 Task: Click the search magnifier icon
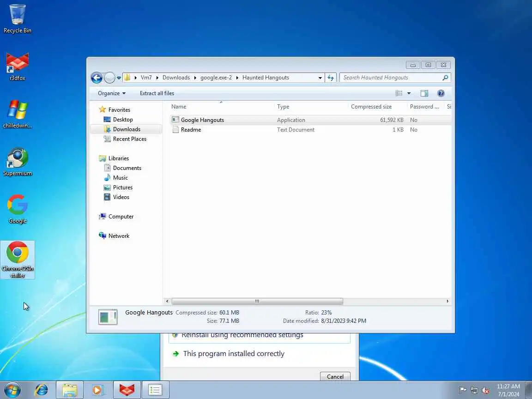click(445, 78)
